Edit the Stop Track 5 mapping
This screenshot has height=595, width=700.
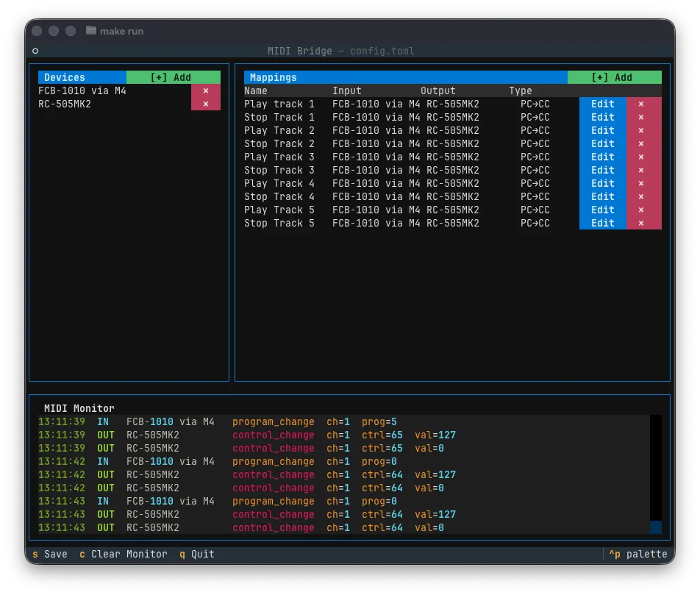click(x=603, y=223)
